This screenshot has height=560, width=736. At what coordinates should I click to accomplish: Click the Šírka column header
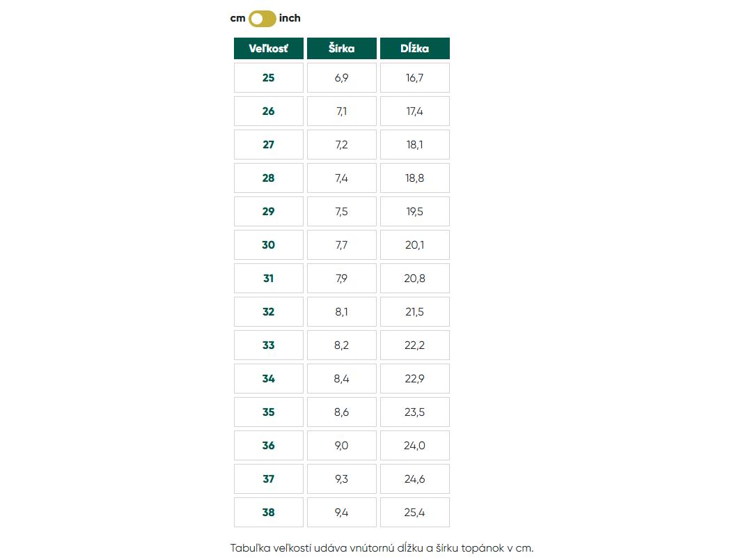tap(342, 49)
